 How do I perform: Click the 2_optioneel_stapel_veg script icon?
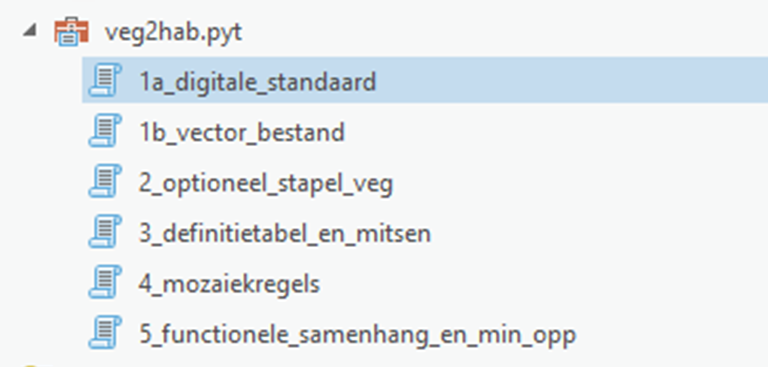coord(105,181)
